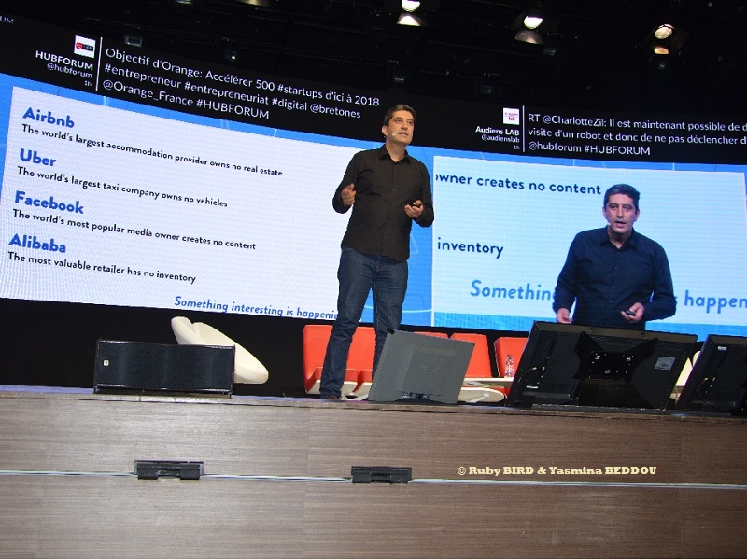Click "The world's largest taxi company owns no vehicles"
Image resolution: width=747 pixels, height=560 pixels.
122,187
